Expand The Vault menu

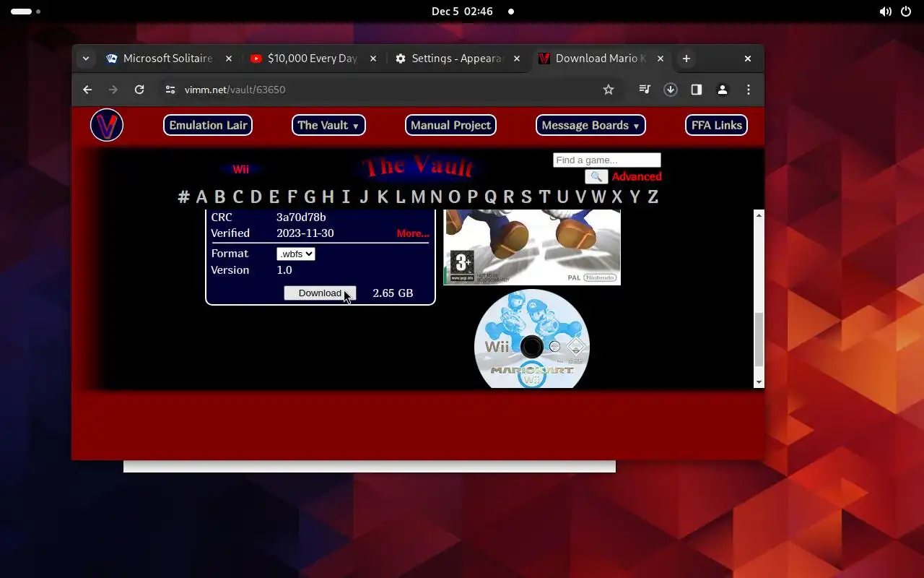click(328, 125)
